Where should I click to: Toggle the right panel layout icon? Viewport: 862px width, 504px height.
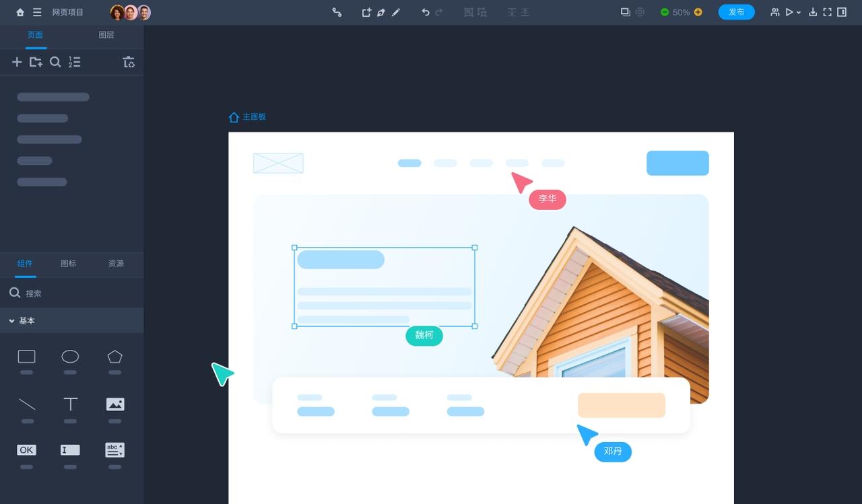pos(842,12)
